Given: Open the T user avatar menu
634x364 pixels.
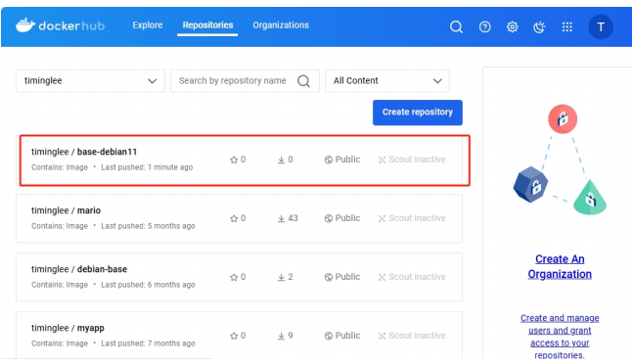Looking at the screenshot, I should pyautogui.click(x=601, y=26).
